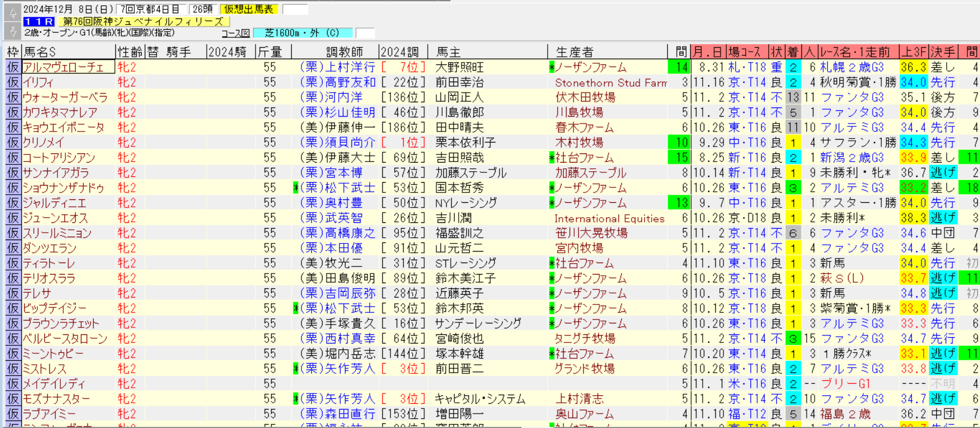Screen dimensions: 980x428
Task: Click trainer (栗)森田直行
Action: [x=337, y=414]
